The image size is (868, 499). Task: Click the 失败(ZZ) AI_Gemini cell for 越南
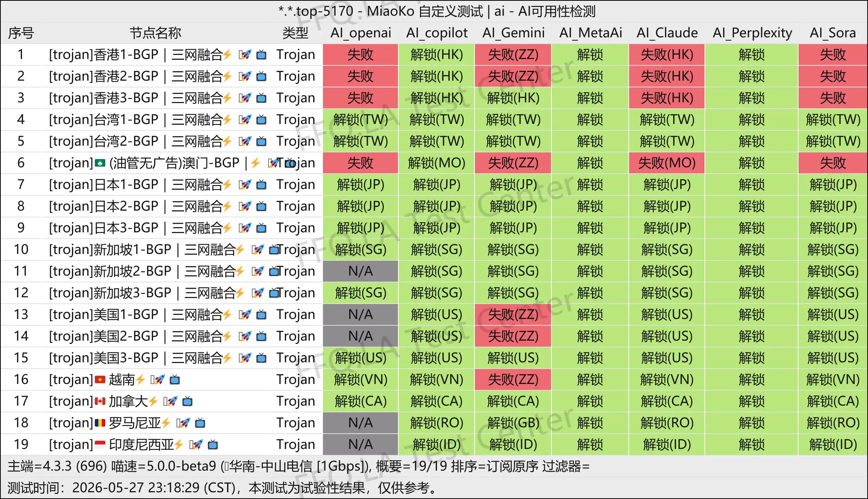coord(513,380)
